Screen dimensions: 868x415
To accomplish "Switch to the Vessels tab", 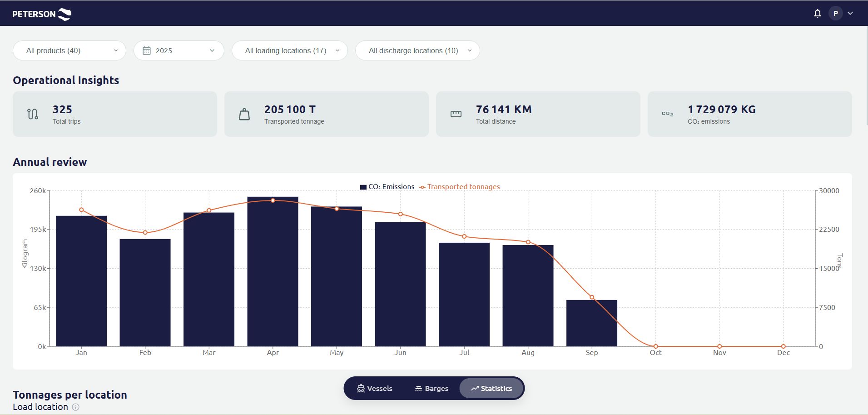I will coord(375,388).
